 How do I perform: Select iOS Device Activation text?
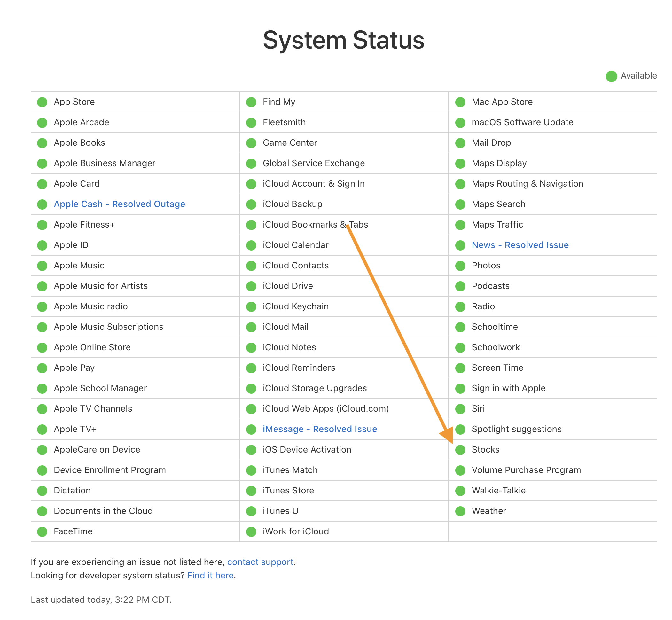pos(307,450)
